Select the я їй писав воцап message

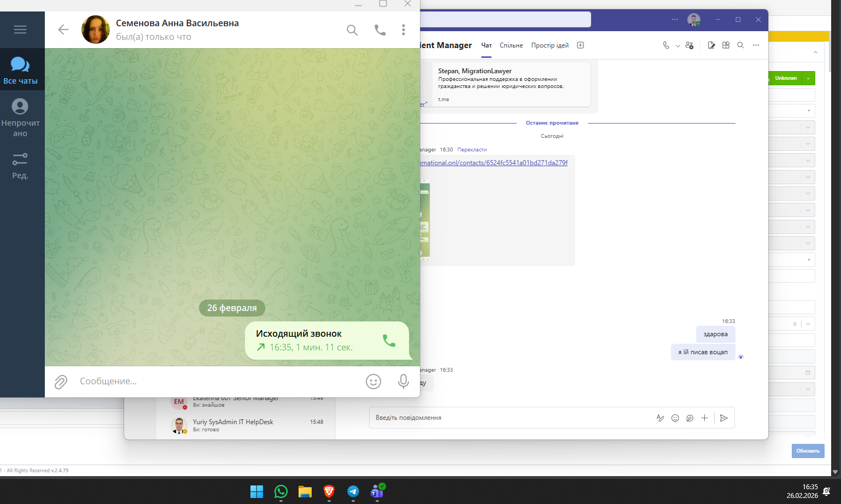point(703,352)
